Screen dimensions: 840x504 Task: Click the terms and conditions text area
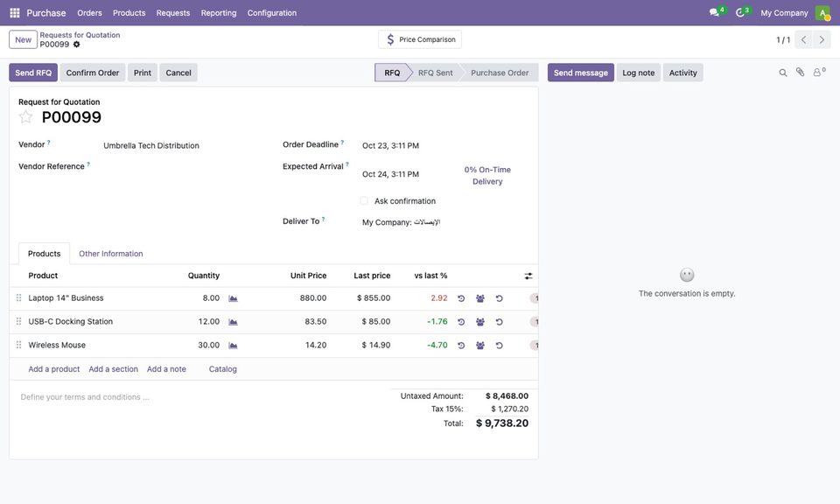coord(200,397)
